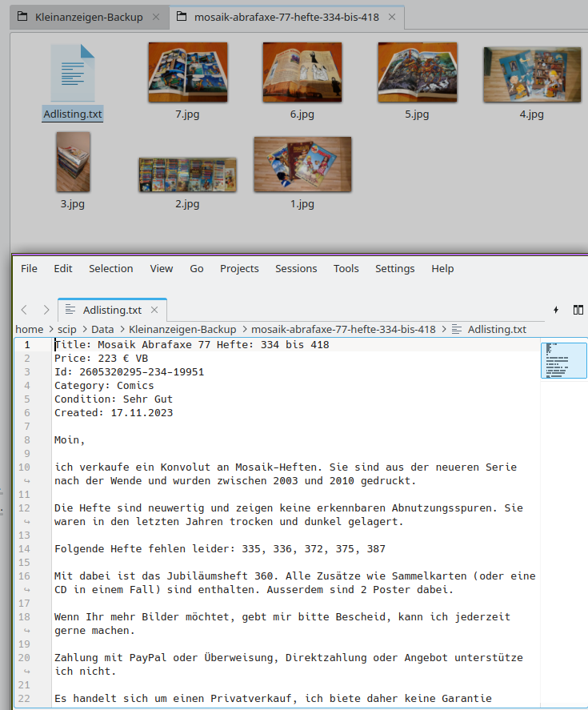Screen dimensions: 588x710
Task: Click the back navigation arrow in Kate
Action: (x=24, y=310)
